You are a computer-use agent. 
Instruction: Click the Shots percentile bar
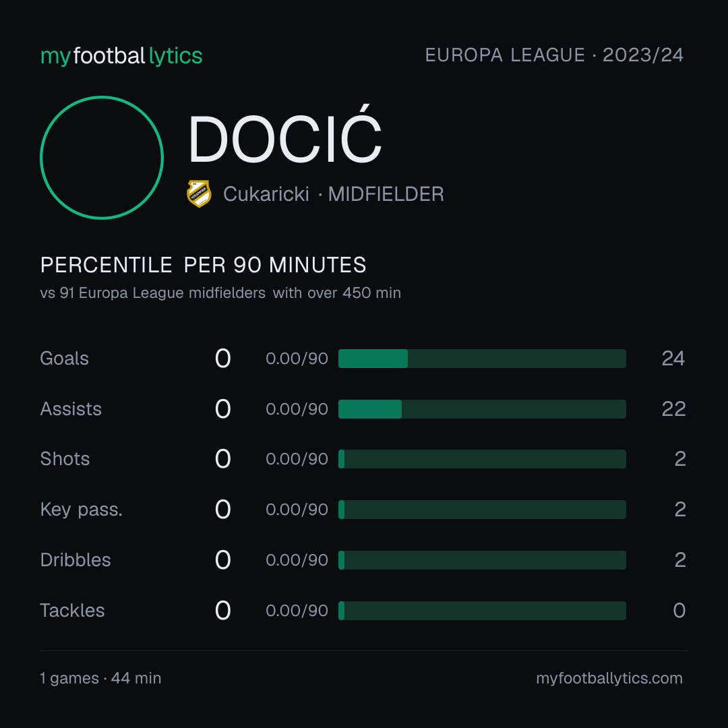[482, 459]
